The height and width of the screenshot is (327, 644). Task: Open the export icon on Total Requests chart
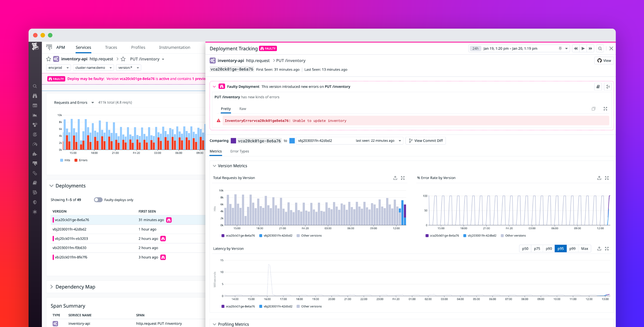click(x=395, y=178)
